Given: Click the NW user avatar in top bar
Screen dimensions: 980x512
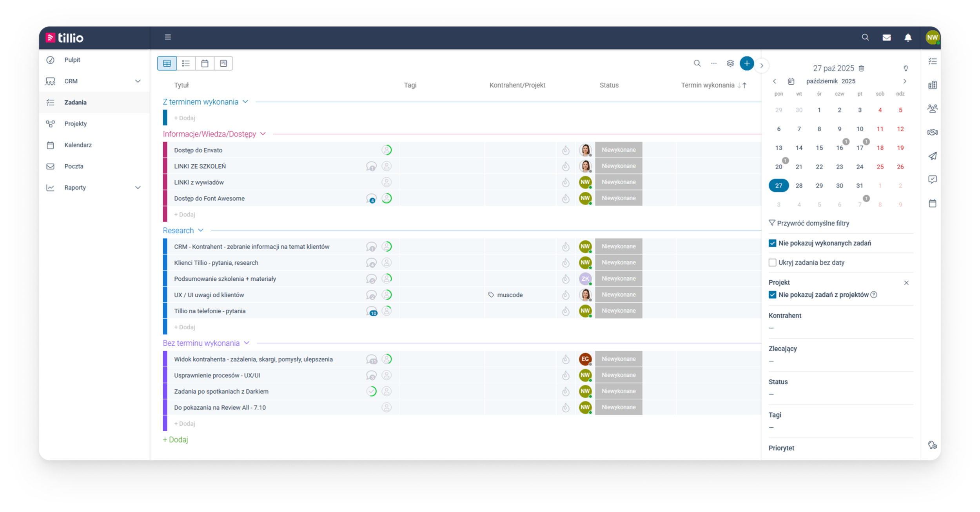Looking at the screenshot, I should click(x=932, y=38).
